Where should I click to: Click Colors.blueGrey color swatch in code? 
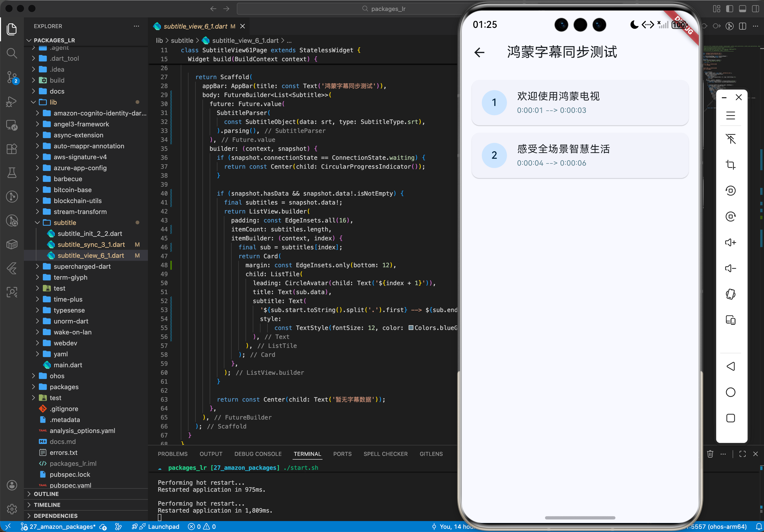coord(411,328)
